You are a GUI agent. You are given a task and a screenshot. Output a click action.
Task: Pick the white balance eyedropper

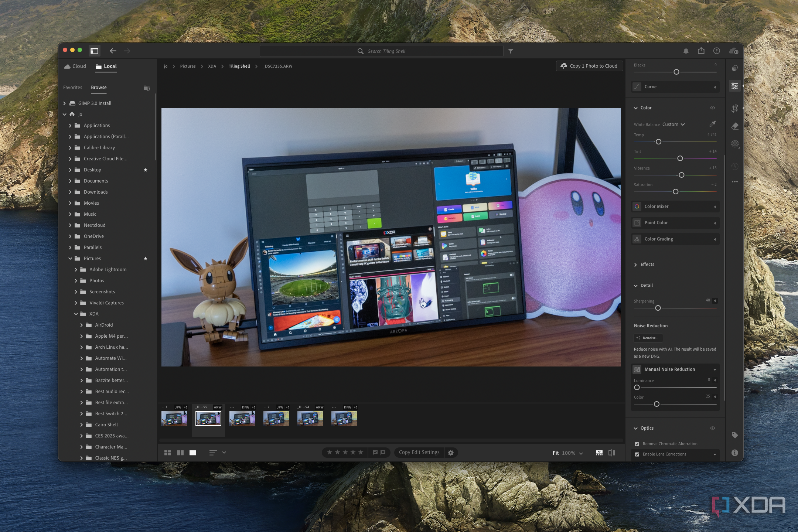pyautogui.click(x=712, y=124)
